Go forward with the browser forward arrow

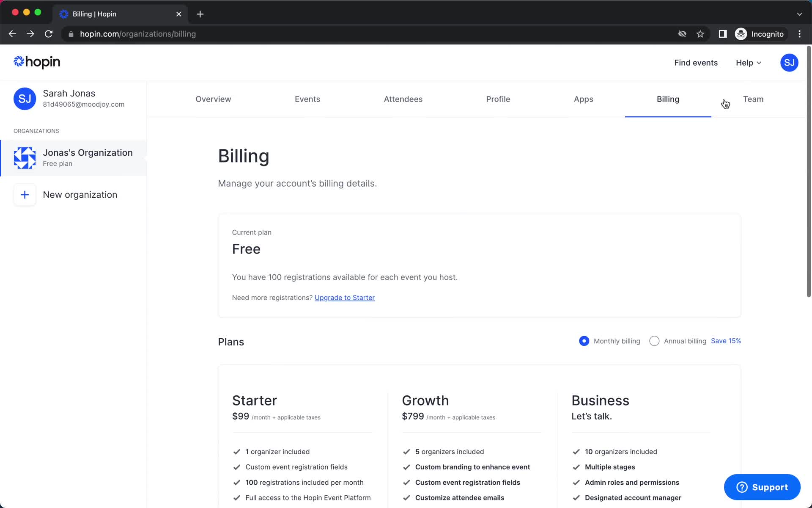point(30,34)
